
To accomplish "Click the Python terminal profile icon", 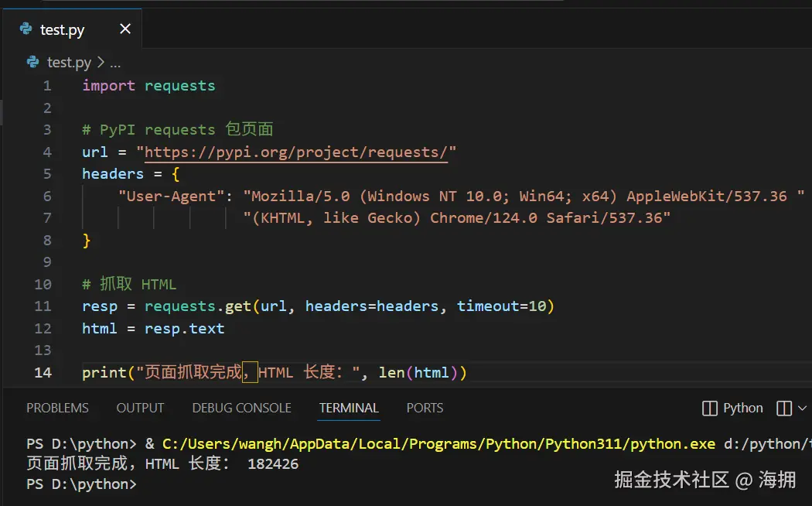I will 709,408.
